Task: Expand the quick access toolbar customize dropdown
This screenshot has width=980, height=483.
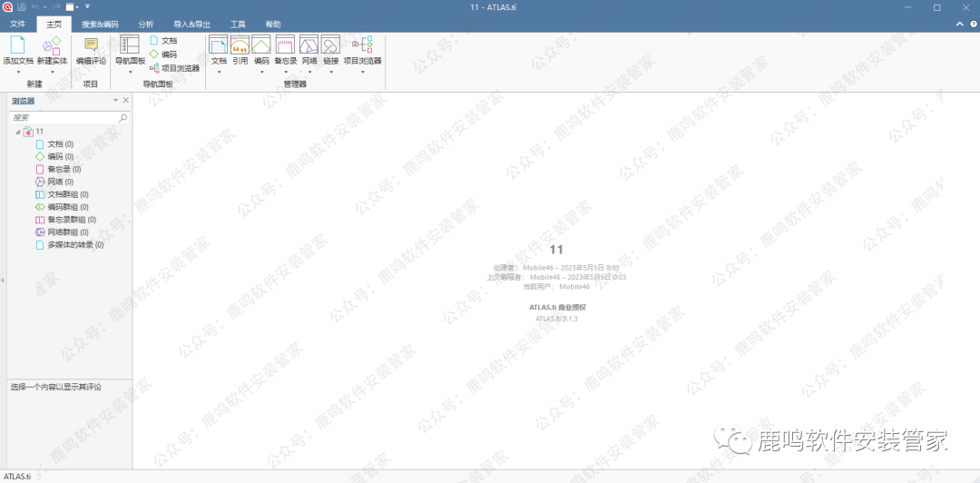Action: pyautogui.click(x=88, y=6)
